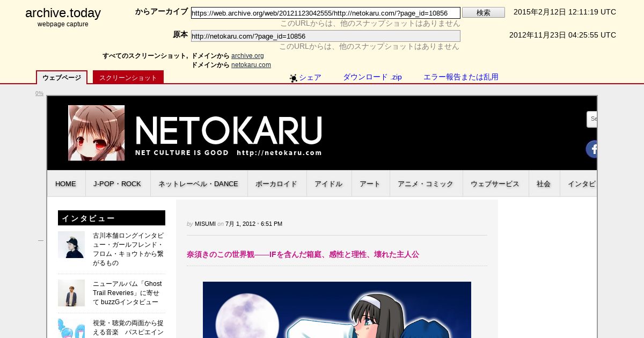This screenshot has width=644, height=338.
Task: Click エラー報告または乱用 link
Action: coord(461,77)
